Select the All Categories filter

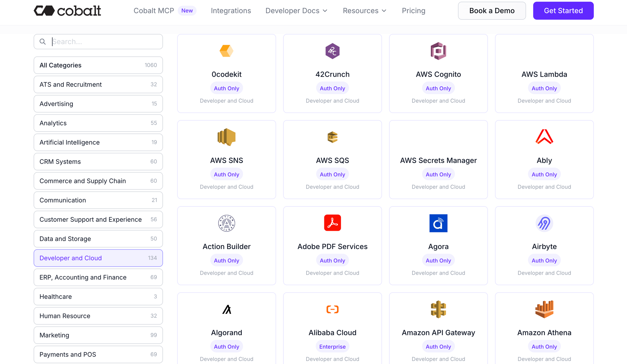point(98,65)
